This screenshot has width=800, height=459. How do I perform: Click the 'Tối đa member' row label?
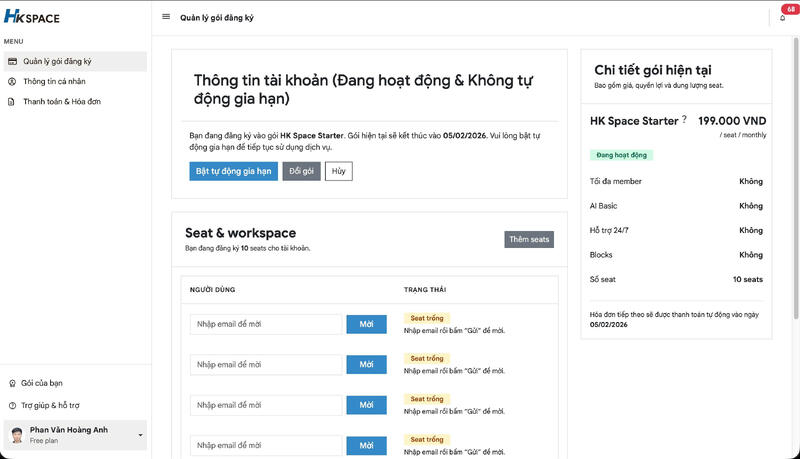pos(615,181)
